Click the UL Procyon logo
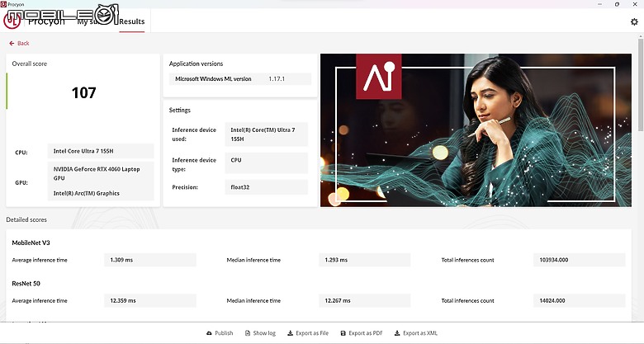 click(x=12, y=21)
